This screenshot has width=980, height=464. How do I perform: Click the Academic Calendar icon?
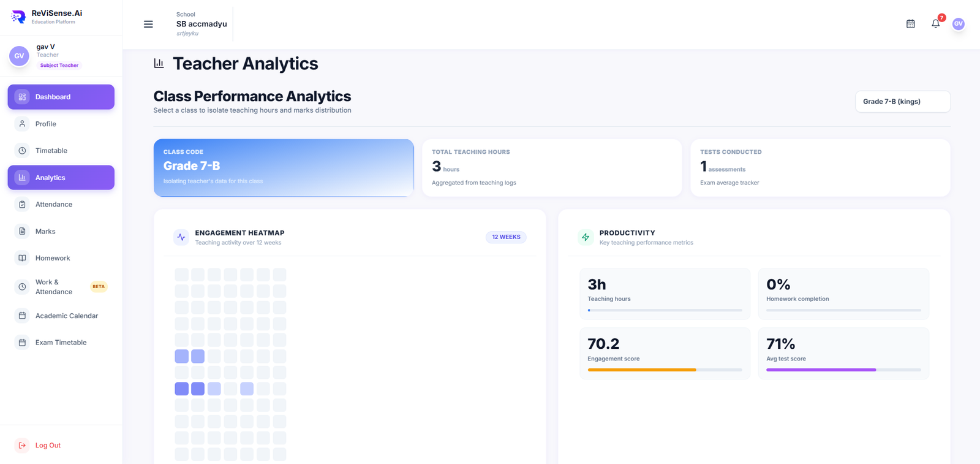click(x=22, y=316)
